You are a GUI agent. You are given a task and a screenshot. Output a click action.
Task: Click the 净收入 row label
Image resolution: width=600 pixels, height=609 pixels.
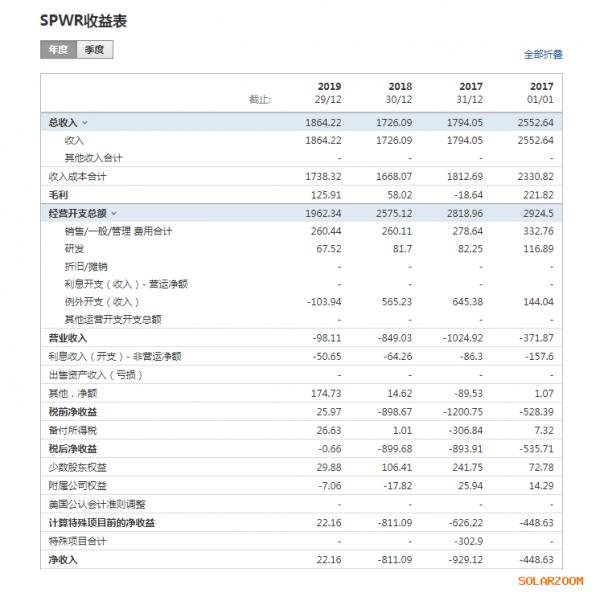63,560
